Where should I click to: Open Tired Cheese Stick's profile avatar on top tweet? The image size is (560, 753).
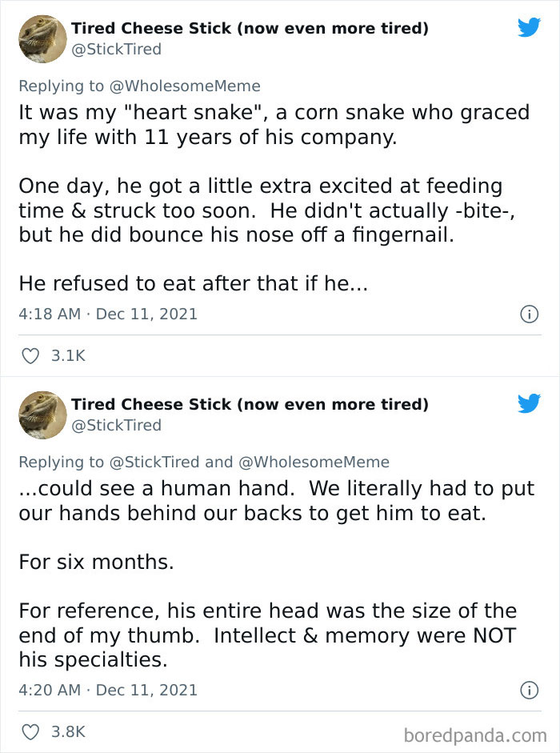(x=42, y=39)
